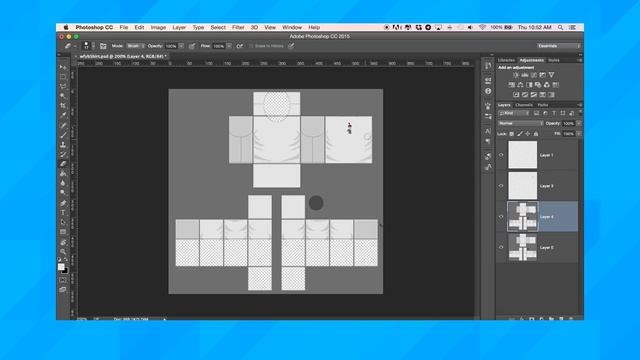Image resolution: width=640 pixels, height=360 pixels.
Task: Open the Select menu
Action: (x=218, y=27)
